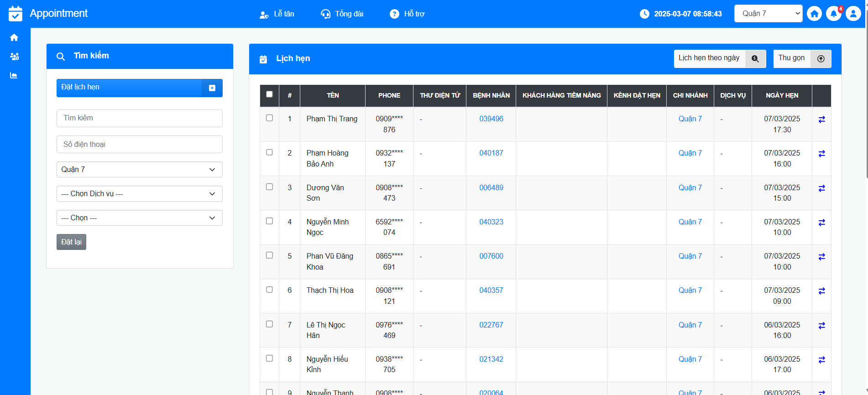The width and height of the screenshot is (868, 395).
Task: Click the plus icon on Đặt lịch hẹn
Action: tap(212, 88)
